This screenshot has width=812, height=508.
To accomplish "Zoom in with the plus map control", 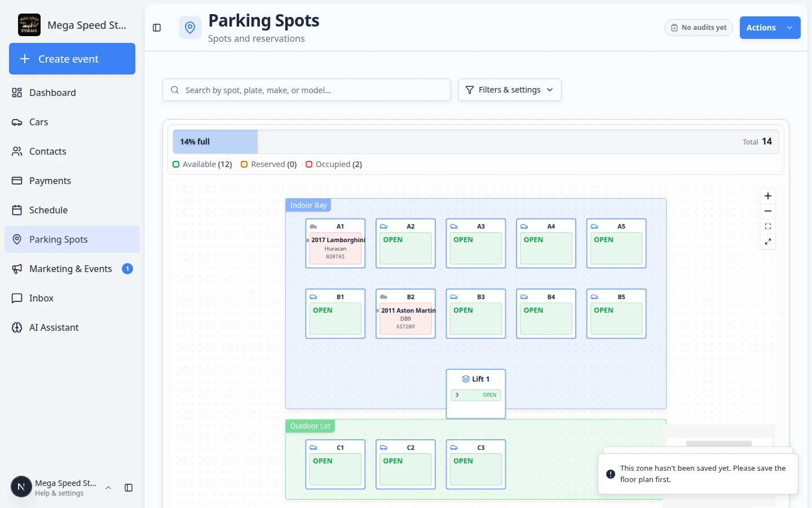I will click(768, 196).
